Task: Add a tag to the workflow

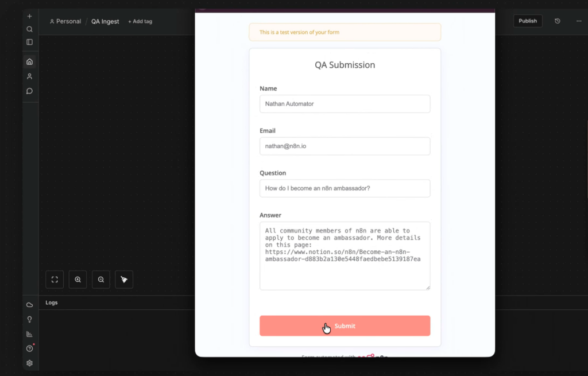Action: tap(140, 21)
